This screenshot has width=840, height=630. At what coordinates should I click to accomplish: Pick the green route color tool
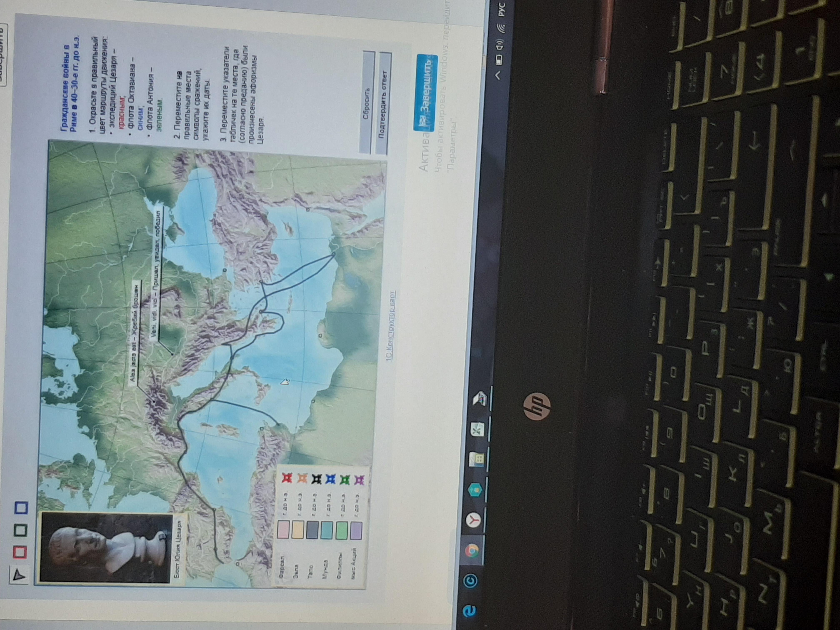[x=20, y=530]
